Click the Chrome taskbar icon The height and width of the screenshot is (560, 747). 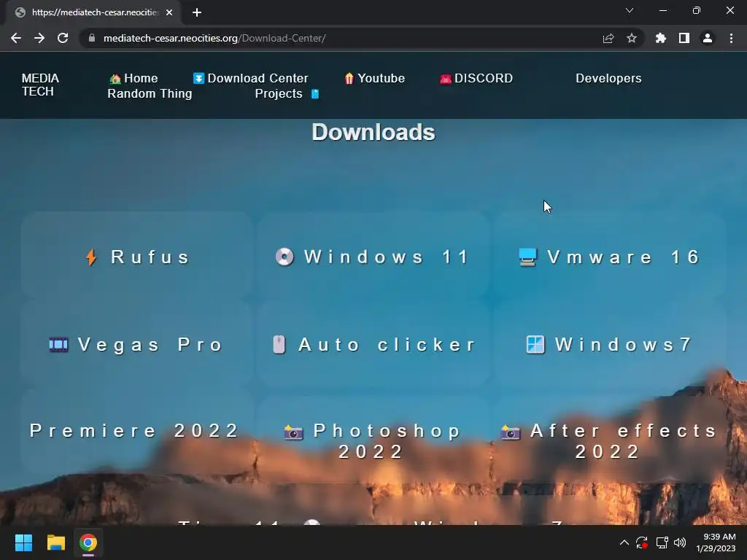pyautogui.click(x=88, y=542)
